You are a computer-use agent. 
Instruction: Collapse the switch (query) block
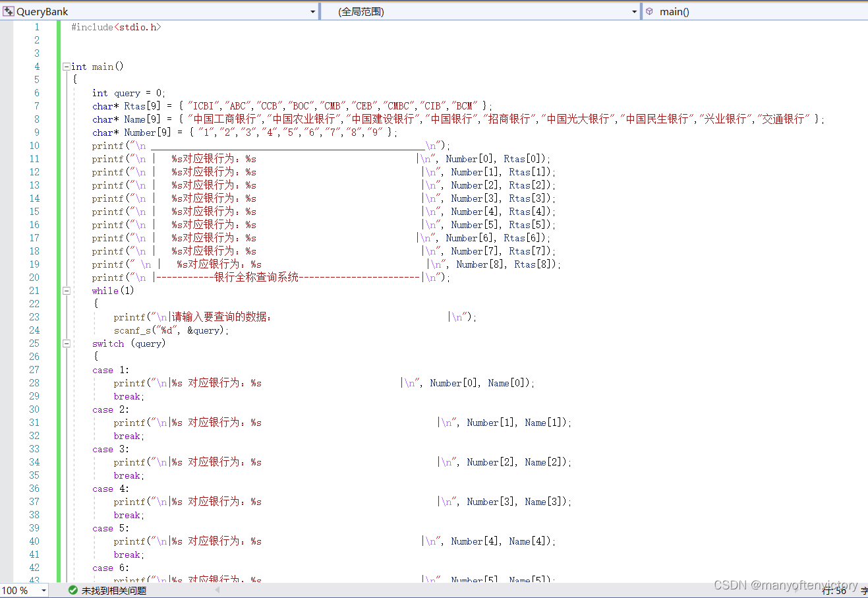(67, 344)
